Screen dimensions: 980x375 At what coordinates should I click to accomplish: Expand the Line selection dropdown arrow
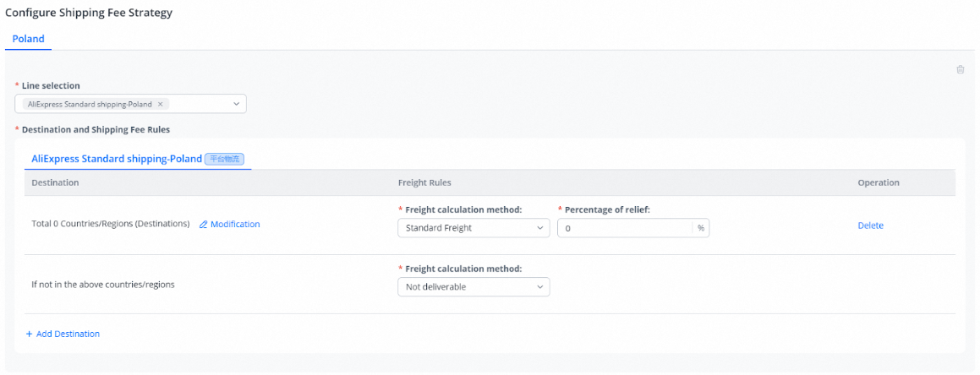coord(236,104)
